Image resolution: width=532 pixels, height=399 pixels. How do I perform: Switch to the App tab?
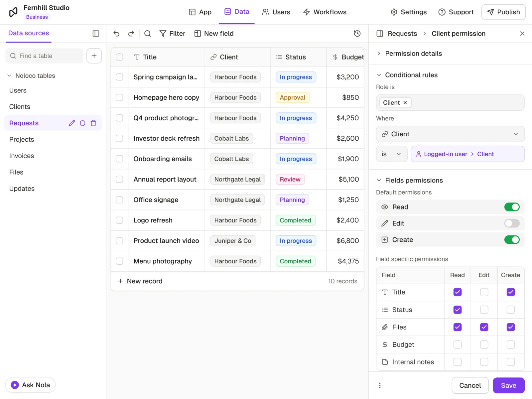click(x=200, y=12)
